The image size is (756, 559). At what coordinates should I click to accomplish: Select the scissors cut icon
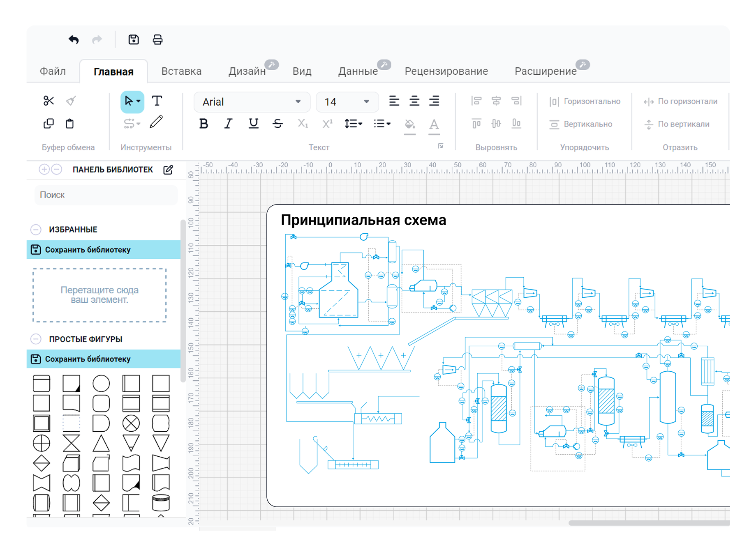click(49, 101)
